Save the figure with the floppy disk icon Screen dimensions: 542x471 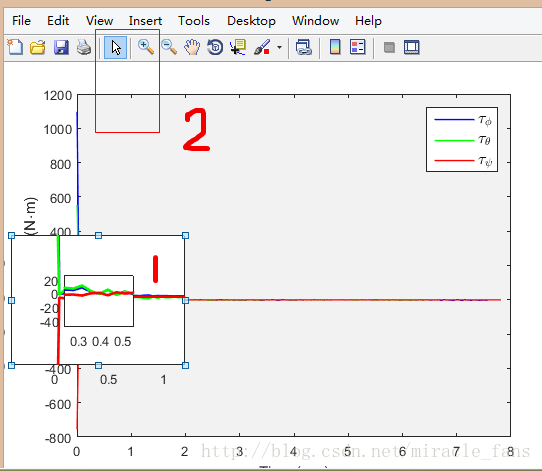point(61,47)
